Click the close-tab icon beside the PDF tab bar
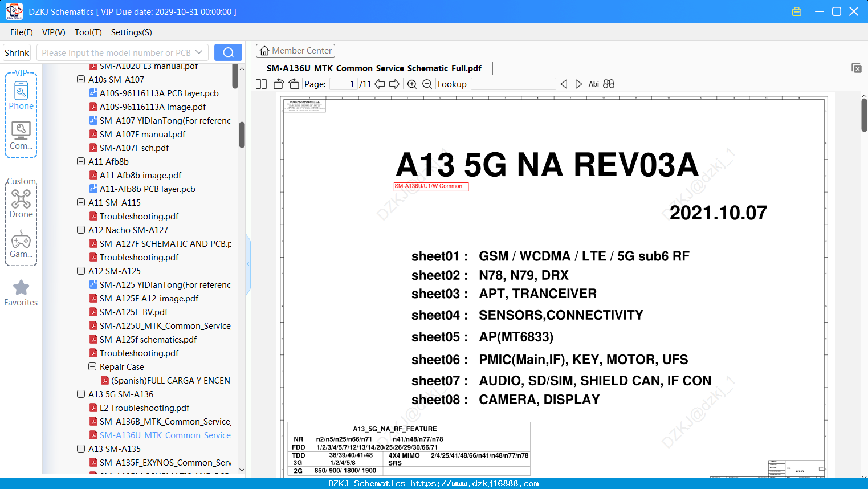The image size is (868, 489). pos(857,68)
